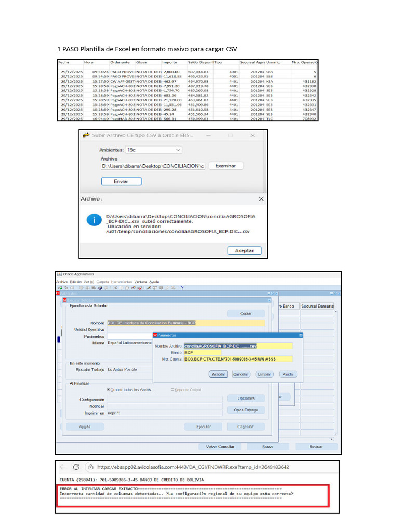Click the Paste icon in Oracle toolbar

click(x=127, y=288)
